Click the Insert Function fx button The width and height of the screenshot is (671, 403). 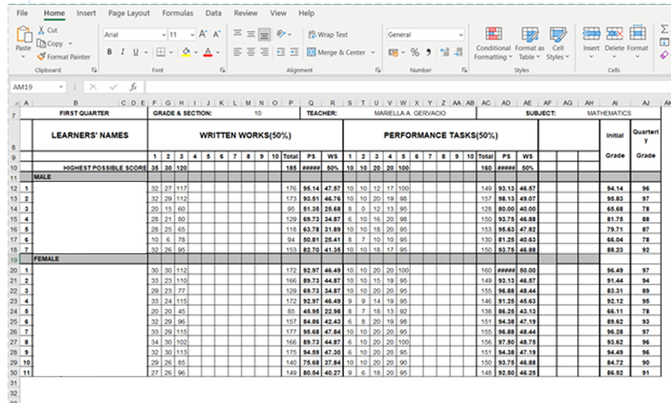pos(133,87)
